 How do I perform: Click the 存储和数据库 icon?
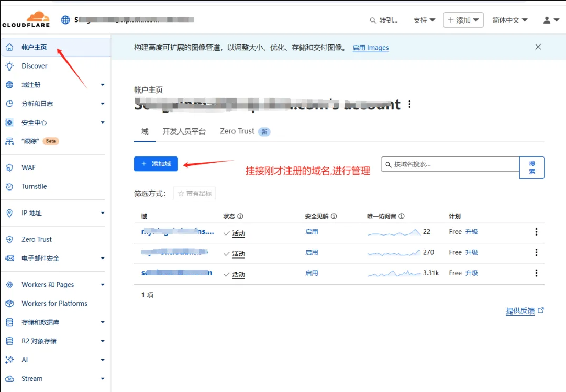[9, 322]
